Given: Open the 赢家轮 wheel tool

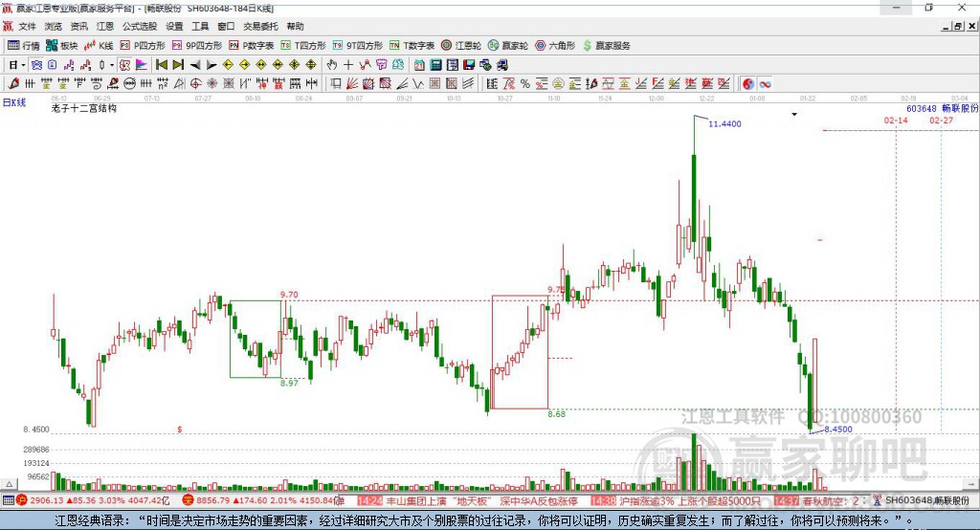Looking at the screenshot, I should pyautogui.click(x=508, y=46).
